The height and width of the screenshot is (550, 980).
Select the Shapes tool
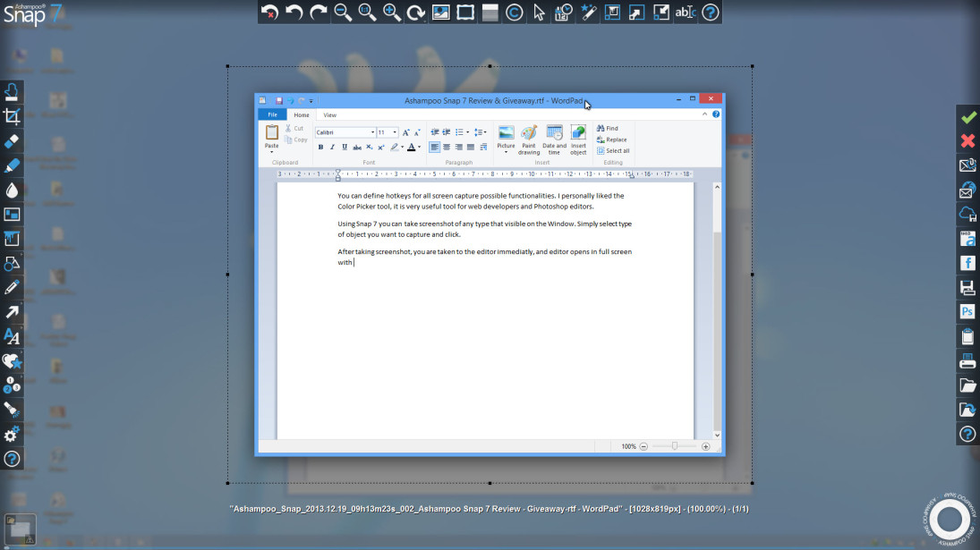click(12, 264)
